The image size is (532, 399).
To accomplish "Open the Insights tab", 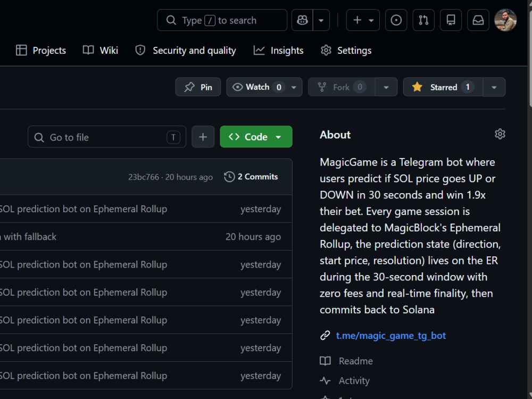I will [x=279, y=51].
